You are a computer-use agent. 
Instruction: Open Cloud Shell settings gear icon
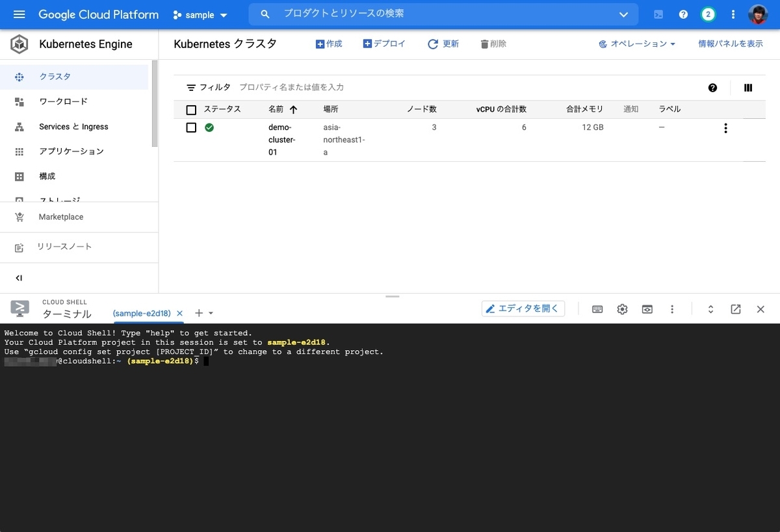(622, 309)
